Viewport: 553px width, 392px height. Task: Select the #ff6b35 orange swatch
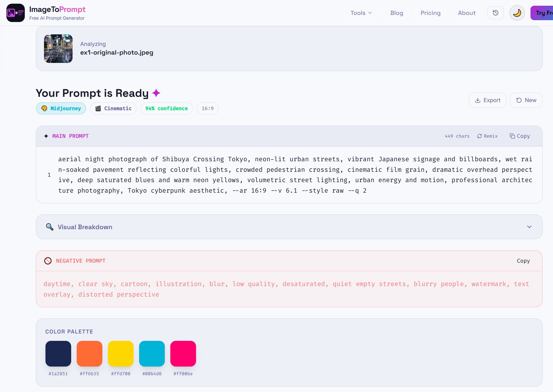pyautogui.click(x=89, y=354)
